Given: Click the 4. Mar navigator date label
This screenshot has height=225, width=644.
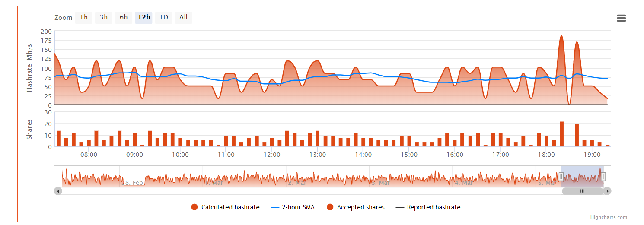Looking at the screenshot, I should pos(463,183).
